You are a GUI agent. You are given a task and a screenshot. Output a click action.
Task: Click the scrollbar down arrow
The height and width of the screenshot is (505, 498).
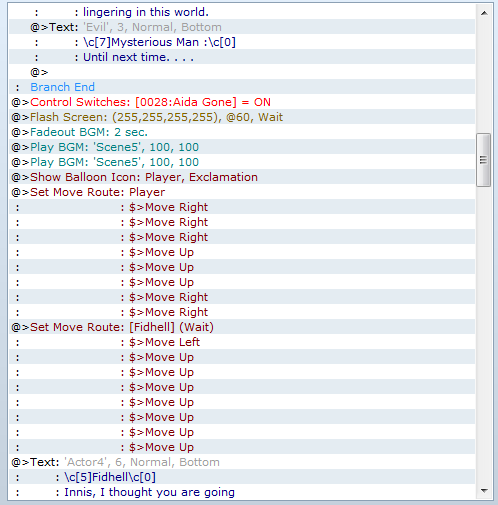tap(484, 491)
